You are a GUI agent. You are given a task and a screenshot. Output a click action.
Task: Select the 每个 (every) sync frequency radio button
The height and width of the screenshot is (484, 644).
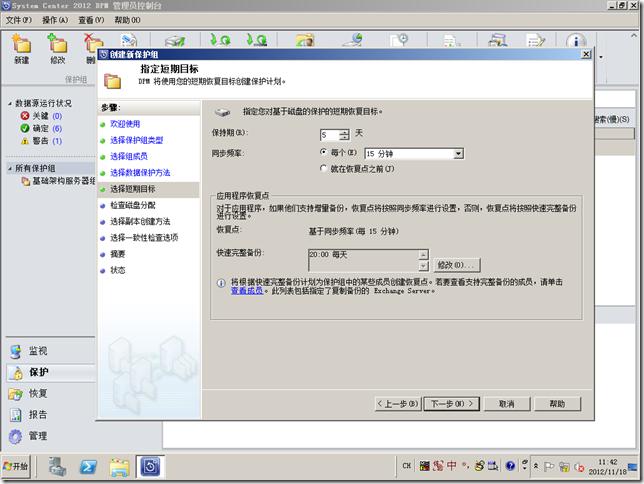pos(323,152)
